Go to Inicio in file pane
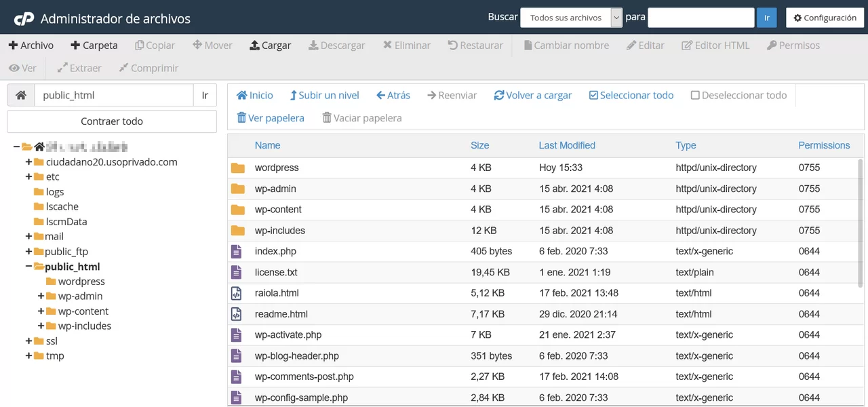 [254, 96]
